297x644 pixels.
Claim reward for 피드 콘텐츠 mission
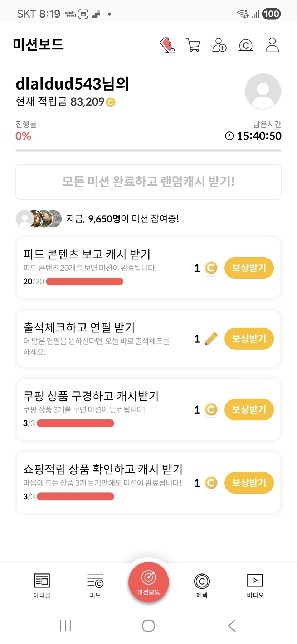tap(249, 268)
